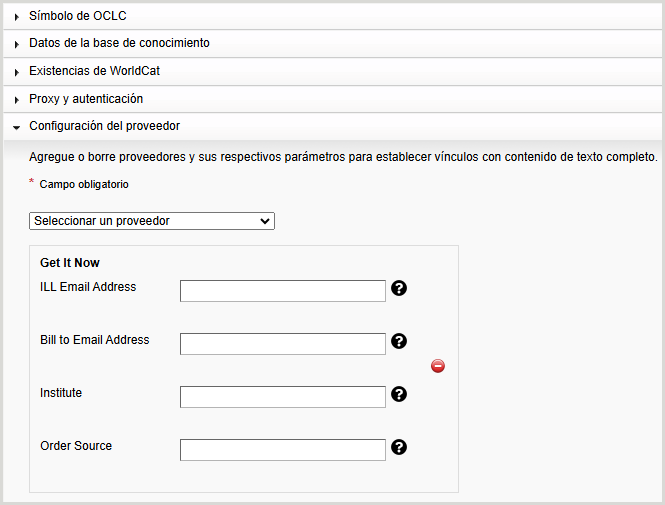
Task: Click help icon for Bill to Email Address
Action: click(x=399, y=341)
